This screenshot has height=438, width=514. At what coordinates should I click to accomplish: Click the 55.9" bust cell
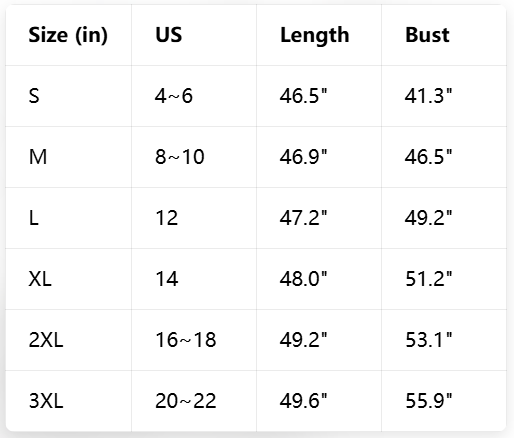(429, 401)
